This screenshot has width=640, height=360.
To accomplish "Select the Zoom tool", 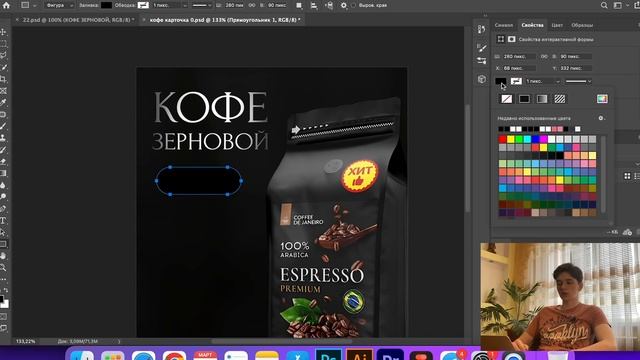I will coord(3,268).
